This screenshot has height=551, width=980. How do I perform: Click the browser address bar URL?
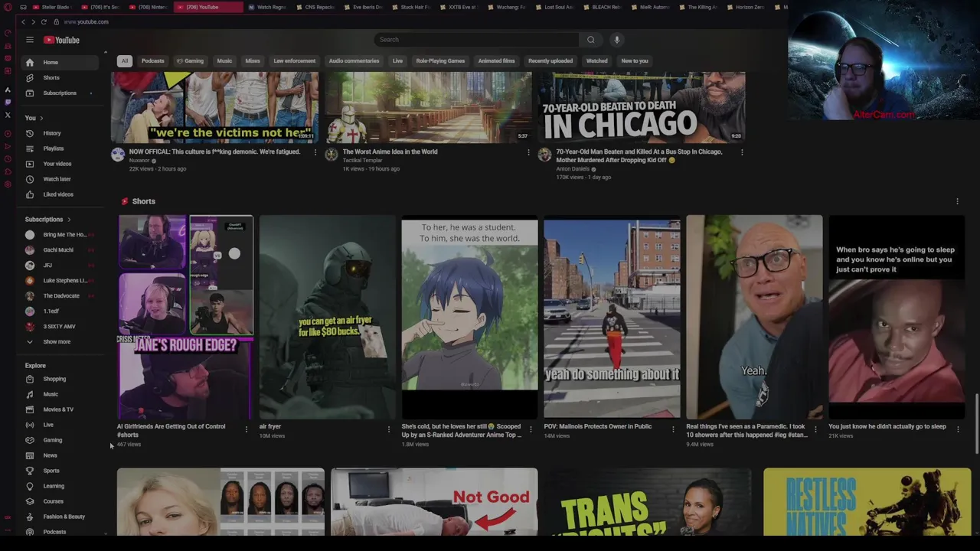point(86,21)
